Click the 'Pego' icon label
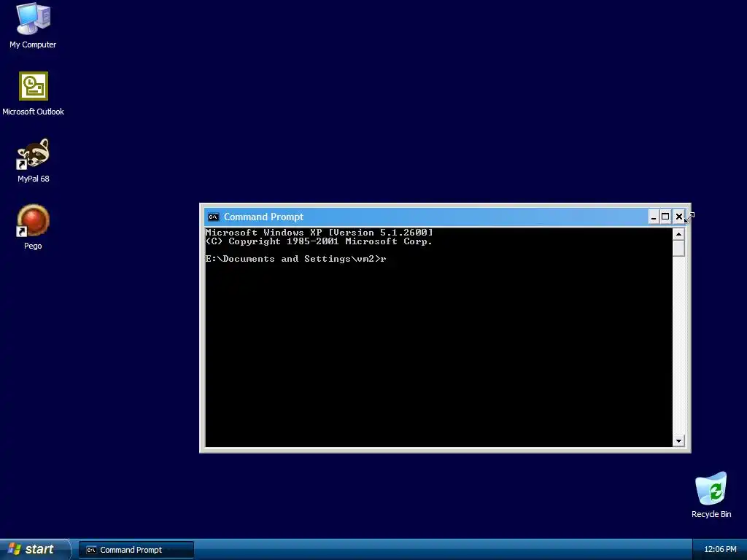747x560 pixels. pos(33,246)
